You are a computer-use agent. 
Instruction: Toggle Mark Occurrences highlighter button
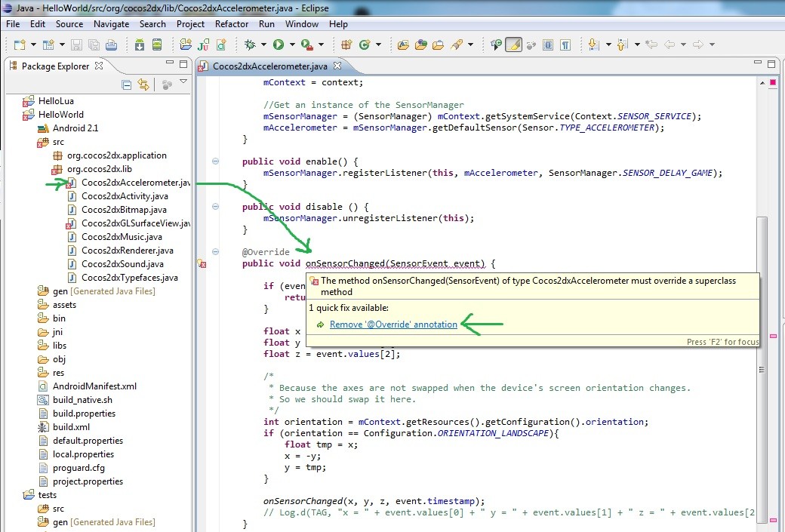[513, 45]
